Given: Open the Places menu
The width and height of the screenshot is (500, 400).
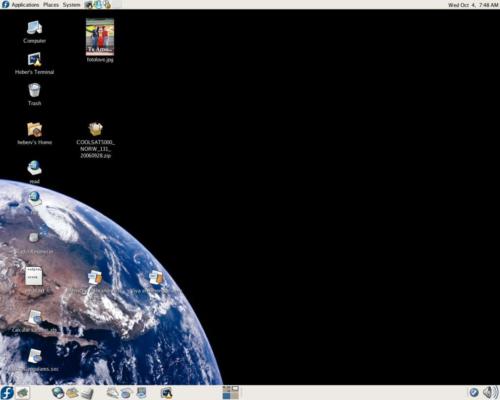Looking at the screenshot, I should click(x=51, y=5).
